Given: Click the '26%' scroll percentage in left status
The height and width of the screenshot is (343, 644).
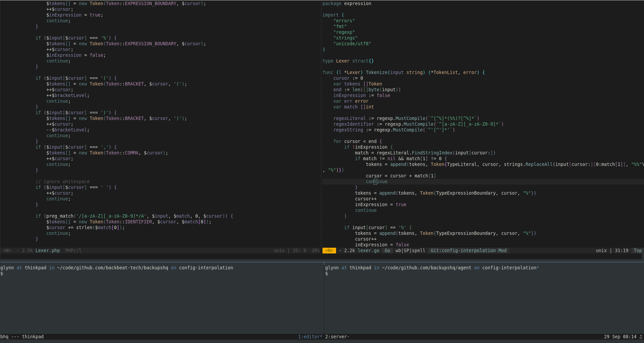Looking at the screenshot, I should pyautogui.click(x=316, y=250).
